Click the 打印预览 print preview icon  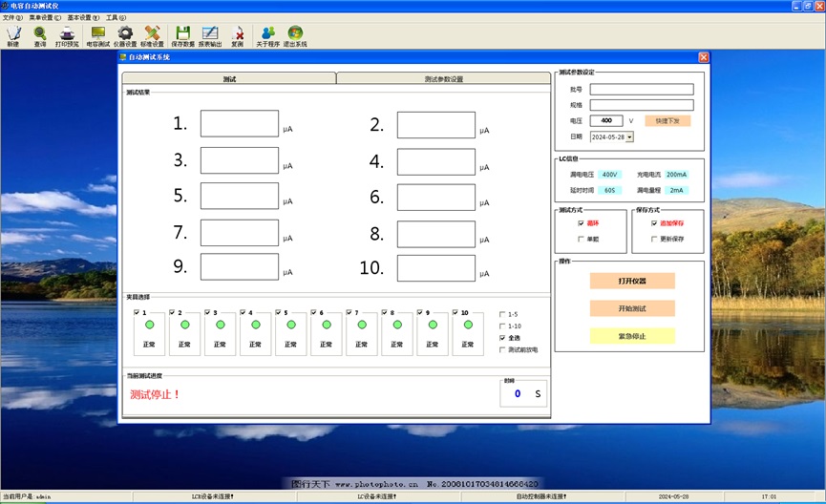click(x=68, y=34)
